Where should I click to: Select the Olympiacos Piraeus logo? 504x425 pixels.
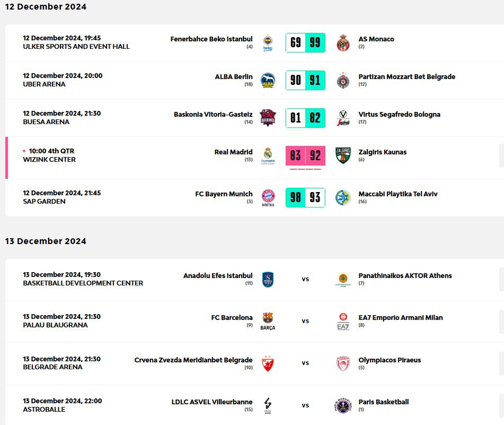click(343, 363)
